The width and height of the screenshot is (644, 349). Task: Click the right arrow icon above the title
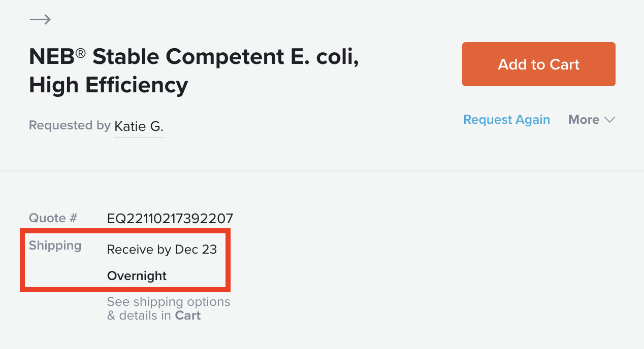pos(40,20)
